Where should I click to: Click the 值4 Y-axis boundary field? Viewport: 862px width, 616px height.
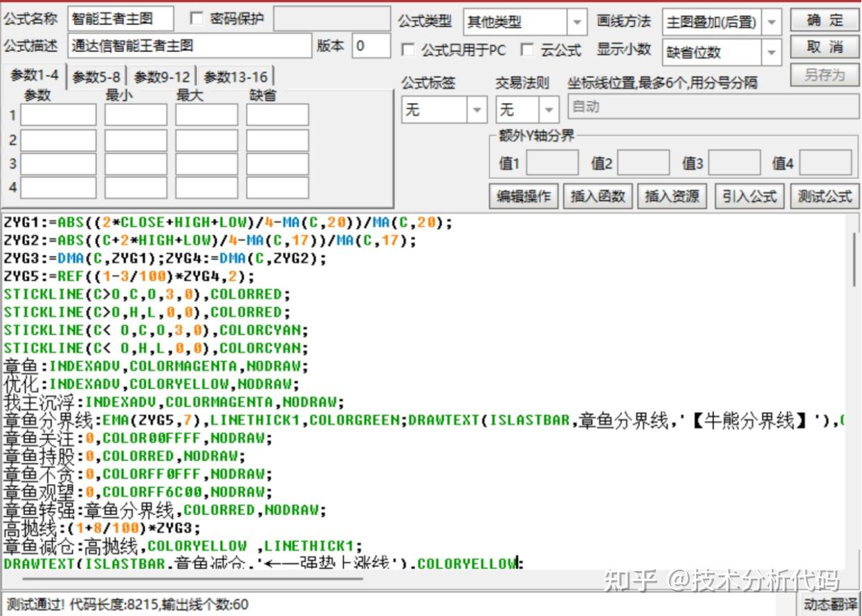point(826,162)
